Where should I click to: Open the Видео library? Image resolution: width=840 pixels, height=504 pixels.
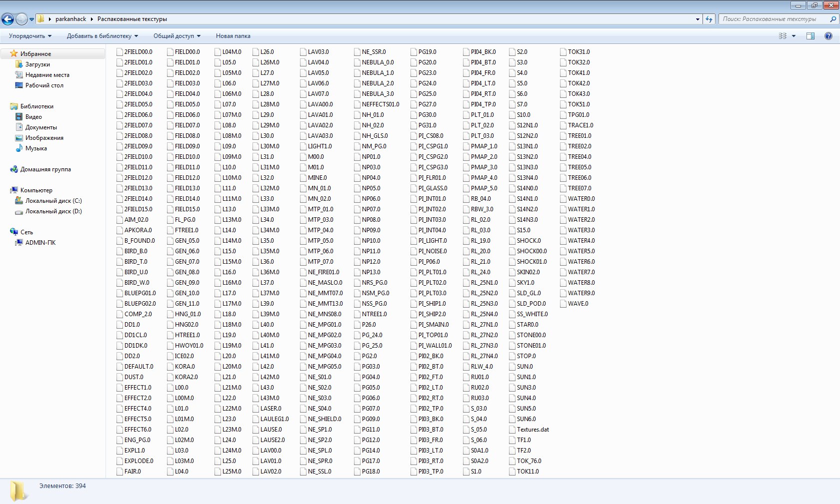coord(33,117)
